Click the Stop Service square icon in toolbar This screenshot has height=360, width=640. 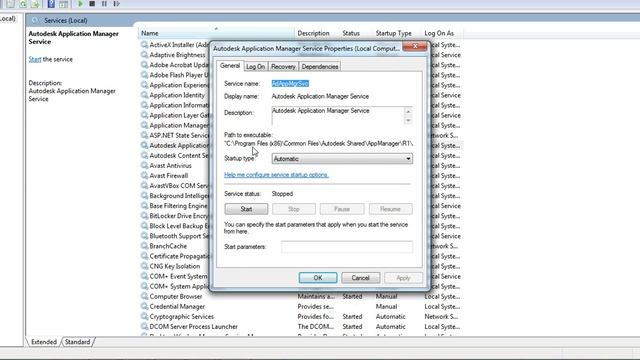point(92,4)
